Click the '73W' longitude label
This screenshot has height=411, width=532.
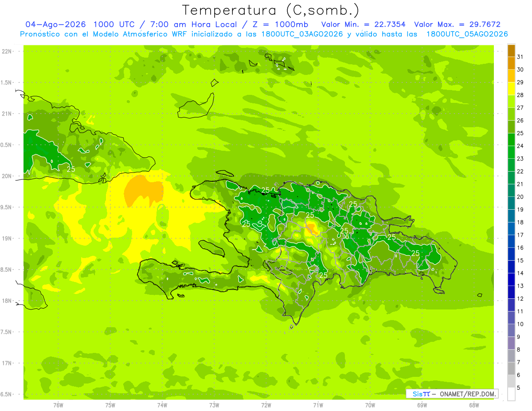point(214,405)
